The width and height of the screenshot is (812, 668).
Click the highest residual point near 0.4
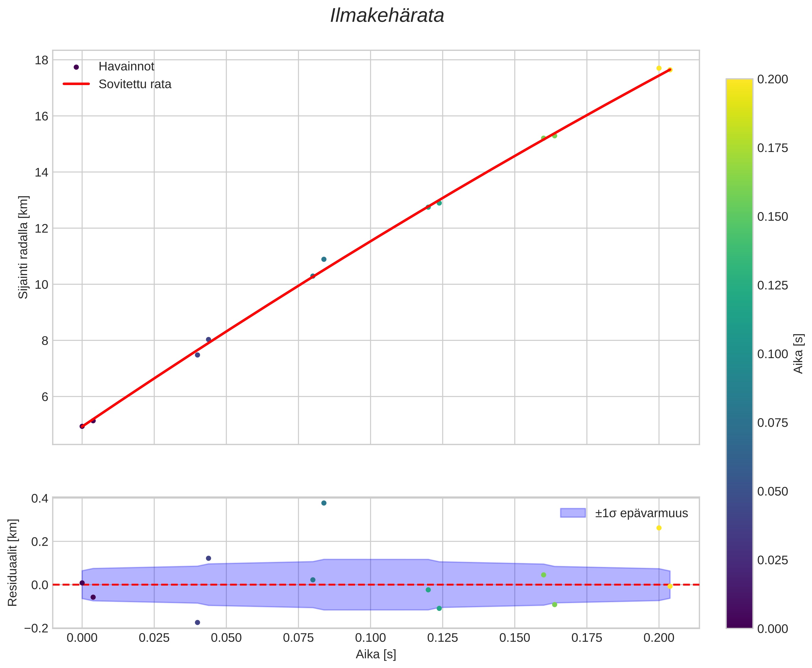tap(323, 503)
